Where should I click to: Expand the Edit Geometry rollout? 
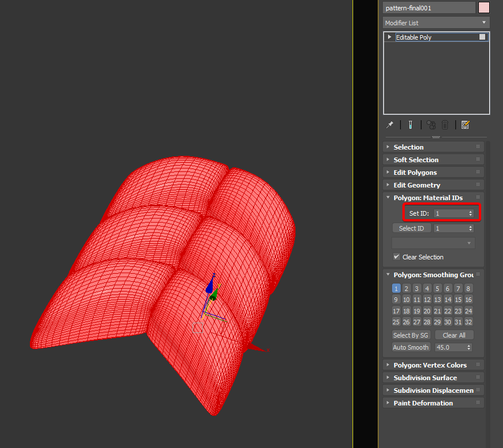[x=416, y=185]
